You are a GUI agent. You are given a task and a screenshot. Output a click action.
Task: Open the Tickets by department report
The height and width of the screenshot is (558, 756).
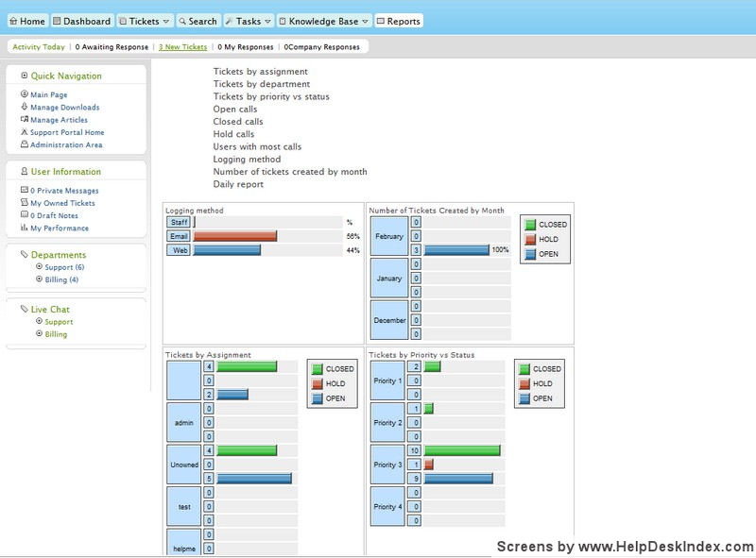[261, 84]
